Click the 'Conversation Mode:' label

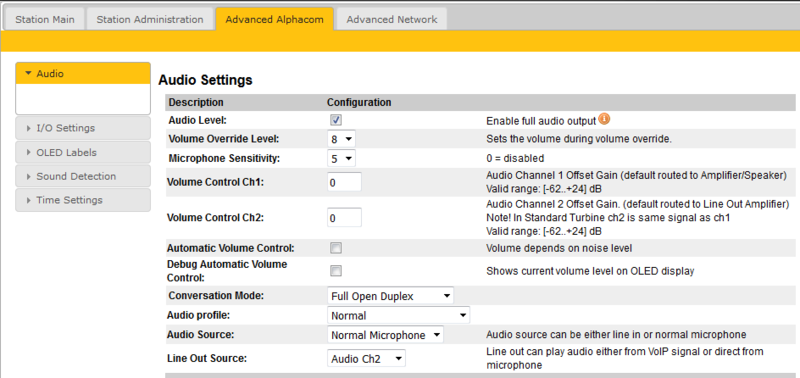click(x=216, y=296)
